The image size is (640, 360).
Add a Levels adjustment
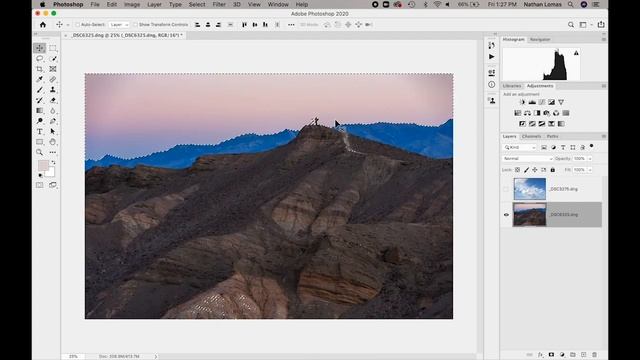click(532, 102)
